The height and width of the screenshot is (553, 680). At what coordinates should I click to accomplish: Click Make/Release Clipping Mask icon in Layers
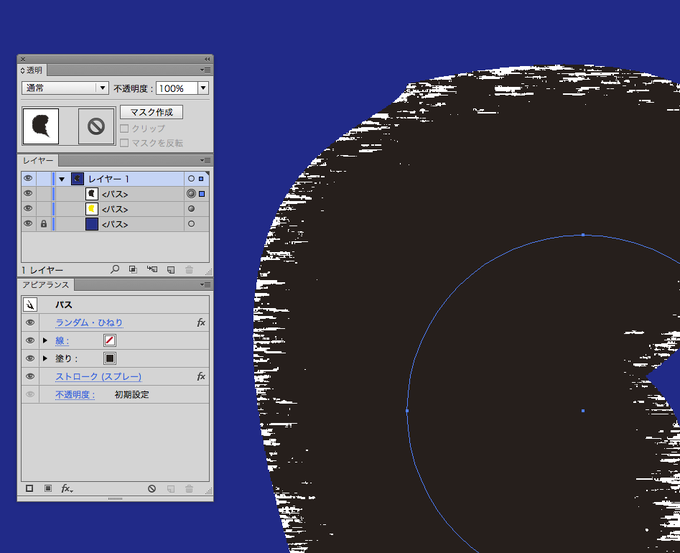(133, 269)
